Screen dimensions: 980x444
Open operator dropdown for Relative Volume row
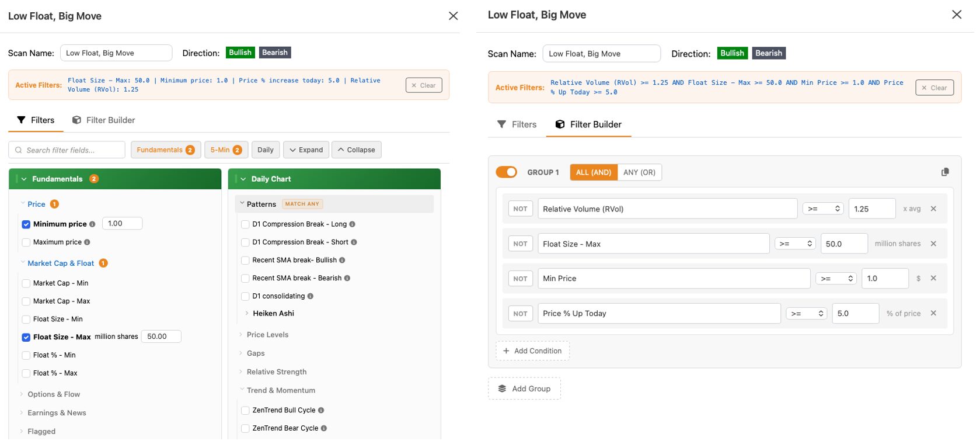coord(823,209)
